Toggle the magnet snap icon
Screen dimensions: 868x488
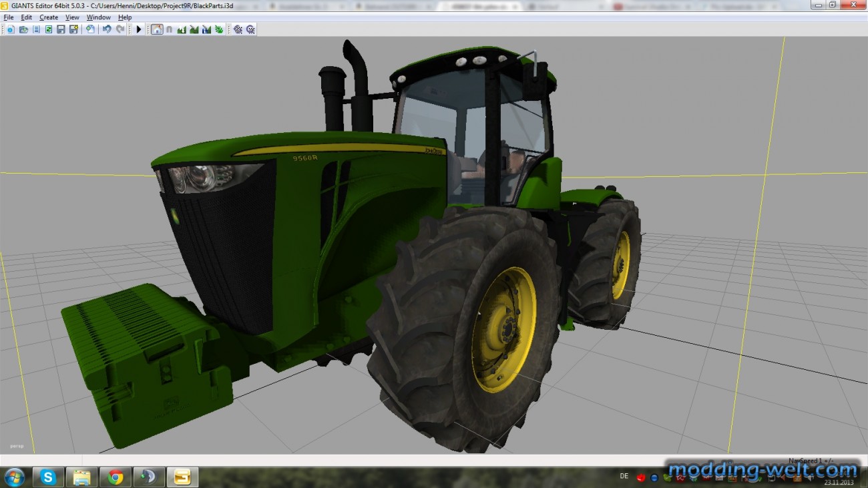(169, 29)
